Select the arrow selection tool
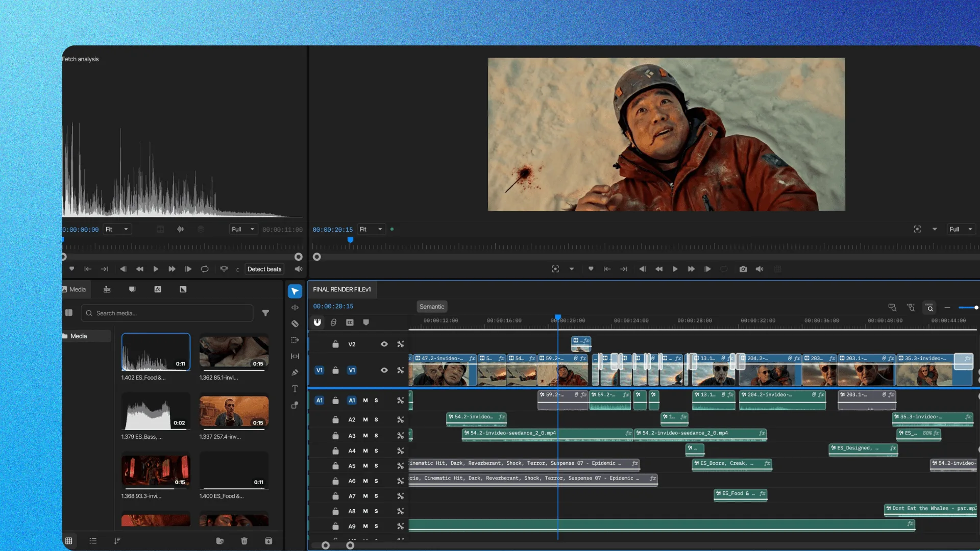 point(295,291)
